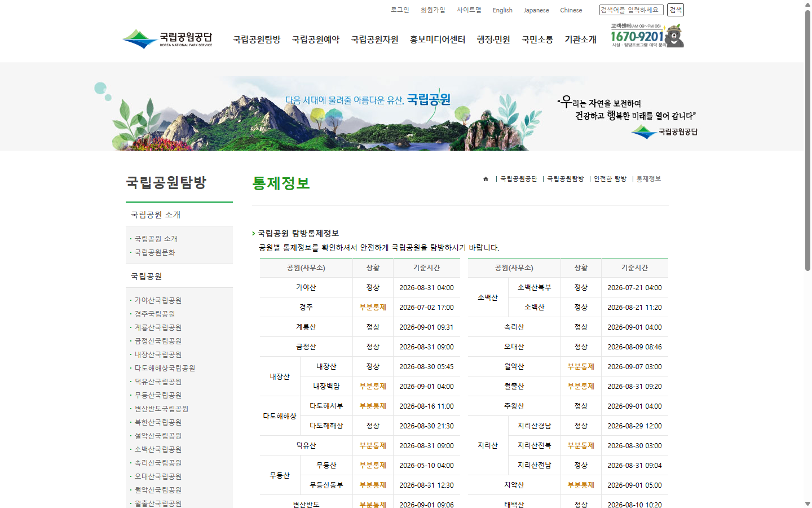Click the 주왕산 park name cell
The image size is (812, 508).
(514, 406)
